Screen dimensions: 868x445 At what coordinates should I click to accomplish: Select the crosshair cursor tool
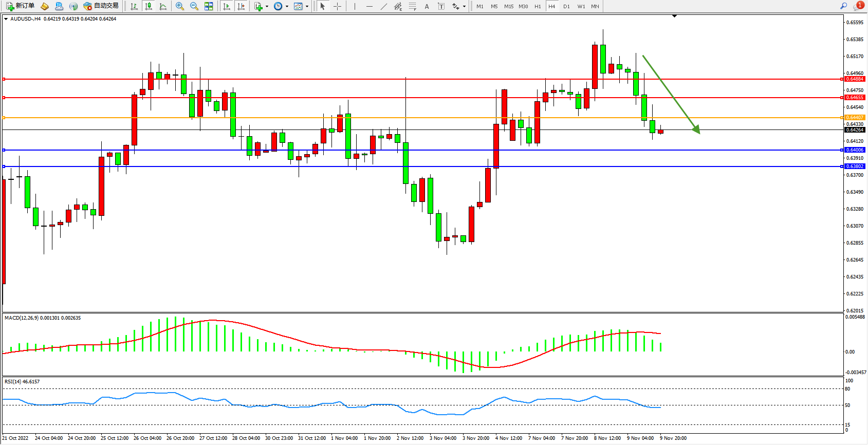(x=337, y=6)
